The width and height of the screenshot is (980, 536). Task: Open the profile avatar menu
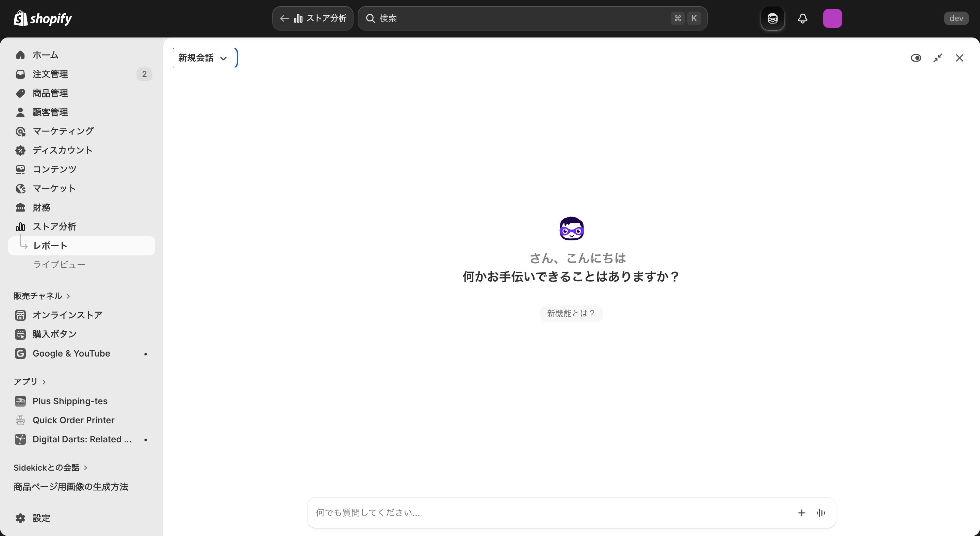pos(833,18)
